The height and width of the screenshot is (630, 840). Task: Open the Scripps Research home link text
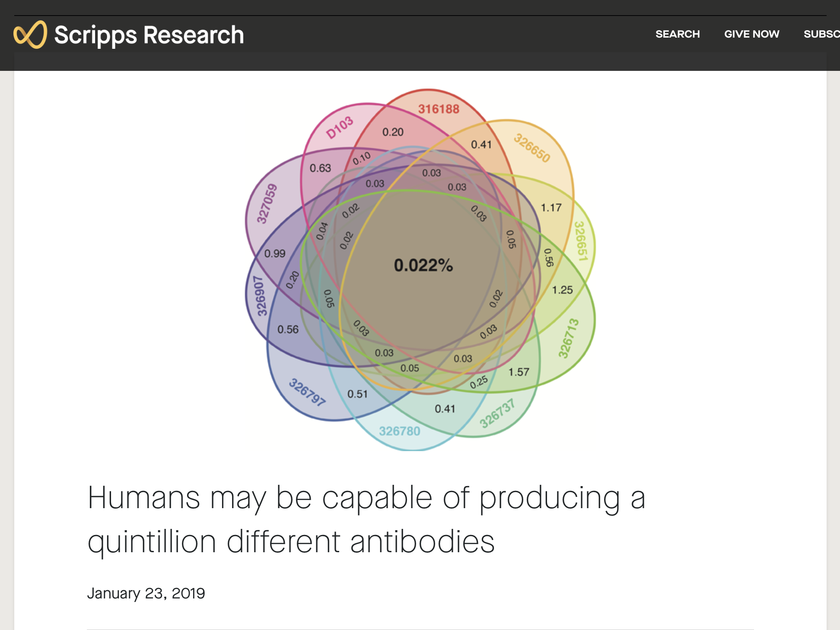pos(149,35)
